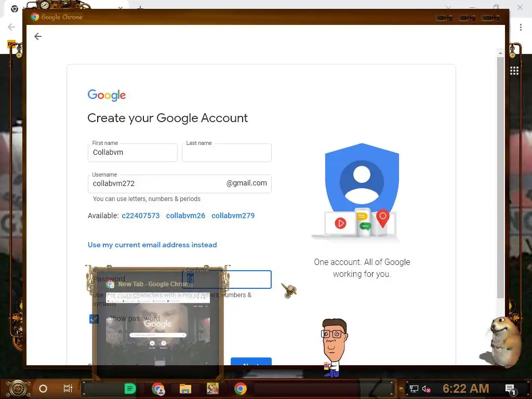The width and height of the screenshot is (532, 399).
Task: Click Use my current email address instead
Action: pyautogui.click(x=152, y=245)
